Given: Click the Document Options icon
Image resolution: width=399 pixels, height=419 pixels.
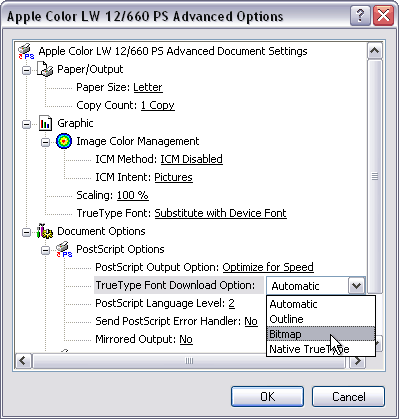Looking at the screenshot, I should [x=45, y=231].
